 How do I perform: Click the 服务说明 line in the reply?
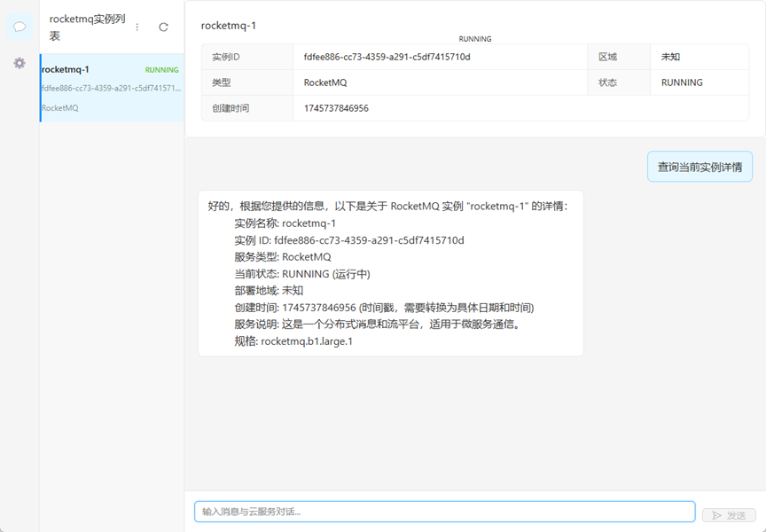tap(379, 324)
